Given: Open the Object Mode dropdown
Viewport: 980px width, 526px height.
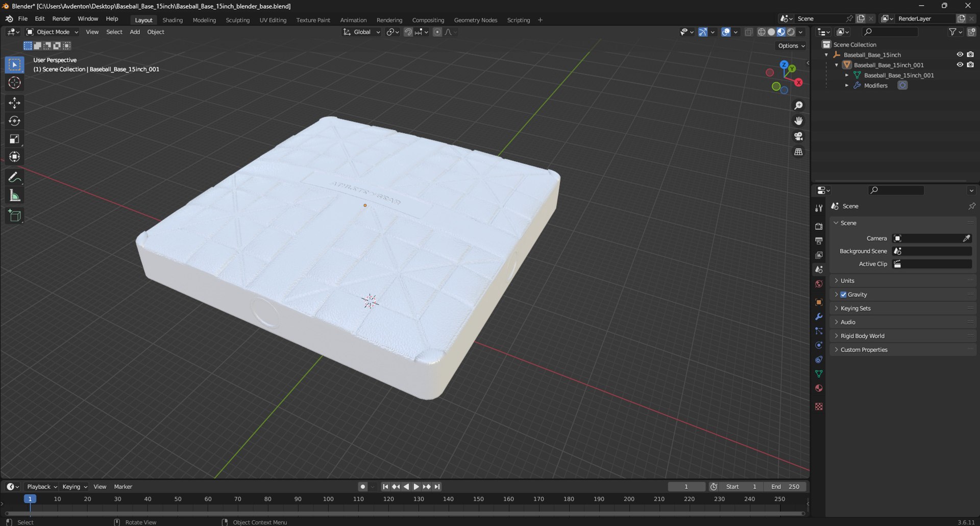Looking at the screenshot, I should coord(52,32).
